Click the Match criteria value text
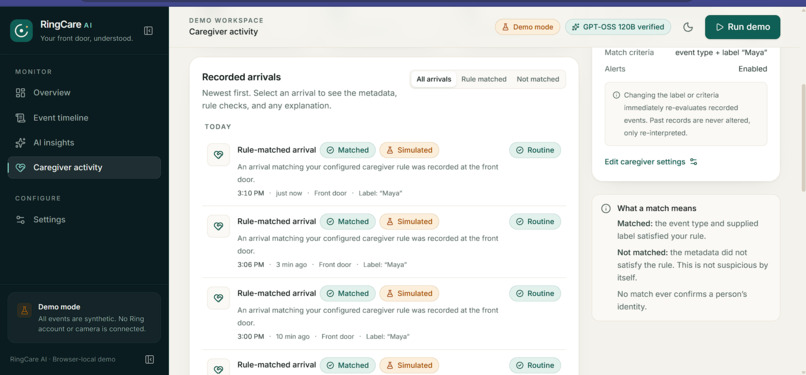806x375 pixels. [x=721, y=52]
